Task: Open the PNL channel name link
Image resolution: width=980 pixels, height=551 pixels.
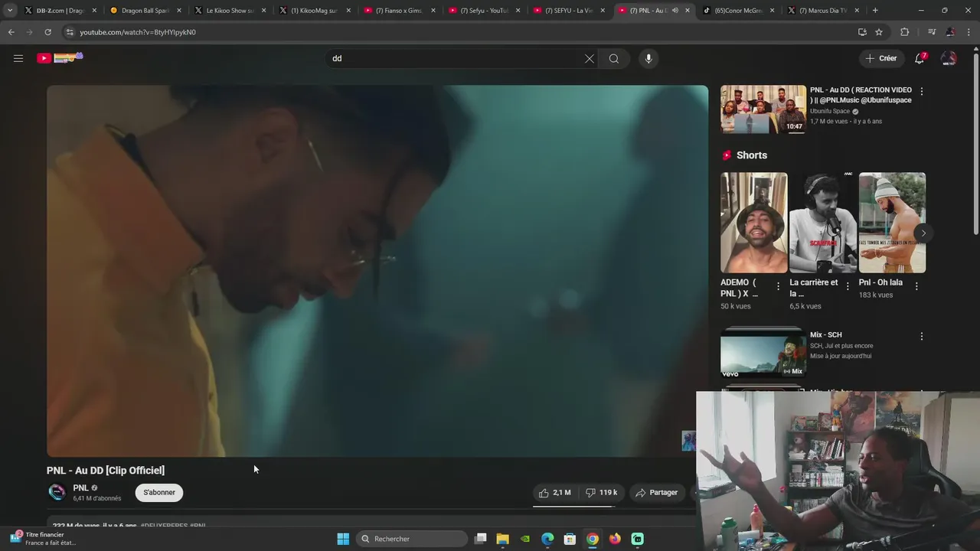Action: tap(80, 487)
